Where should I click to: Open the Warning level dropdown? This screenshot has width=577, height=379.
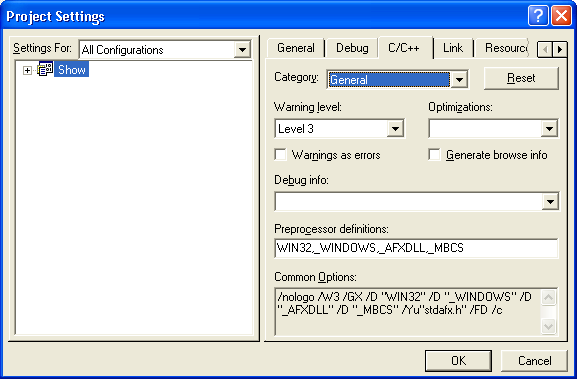tap(395, 128)
